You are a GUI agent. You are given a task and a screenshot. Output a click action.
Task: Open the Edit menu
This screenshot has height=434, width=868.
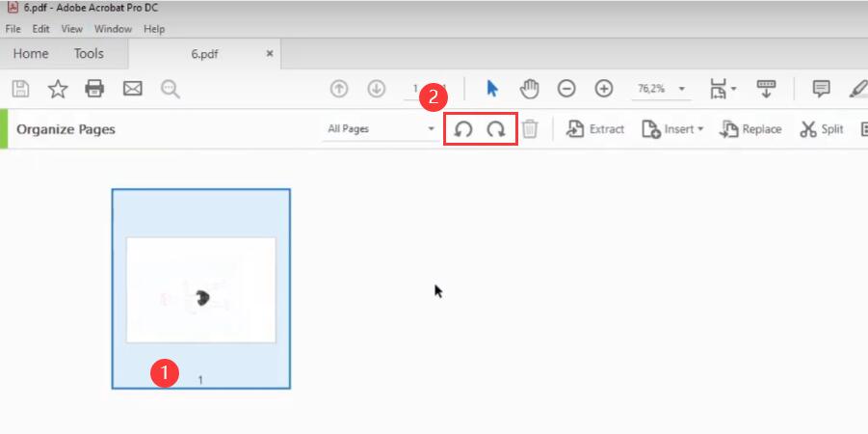click(x=40, y=29)
